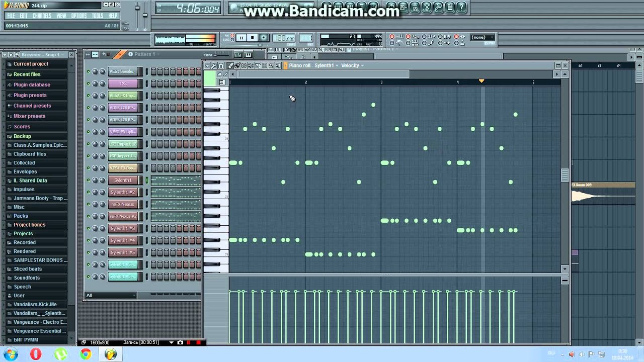
Task: Open the EDIT menu
Action: [23, 16]
